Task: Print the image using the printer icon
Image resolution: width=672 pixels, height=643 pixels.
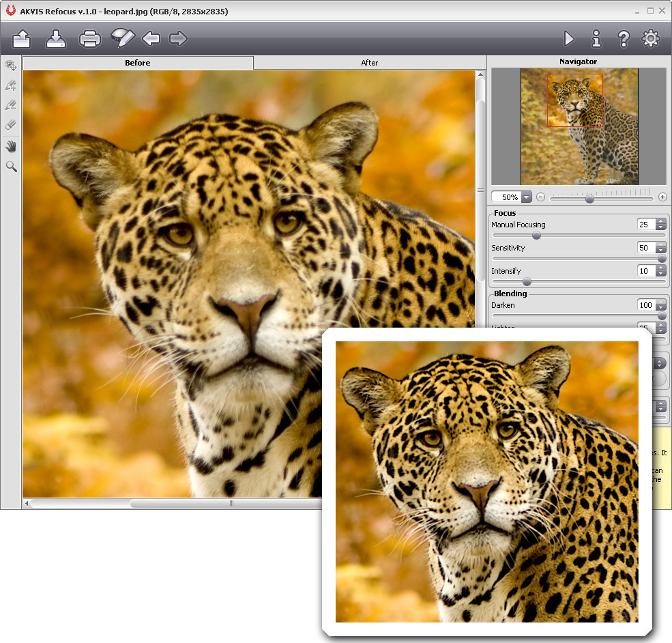Action: click(90, 39)
